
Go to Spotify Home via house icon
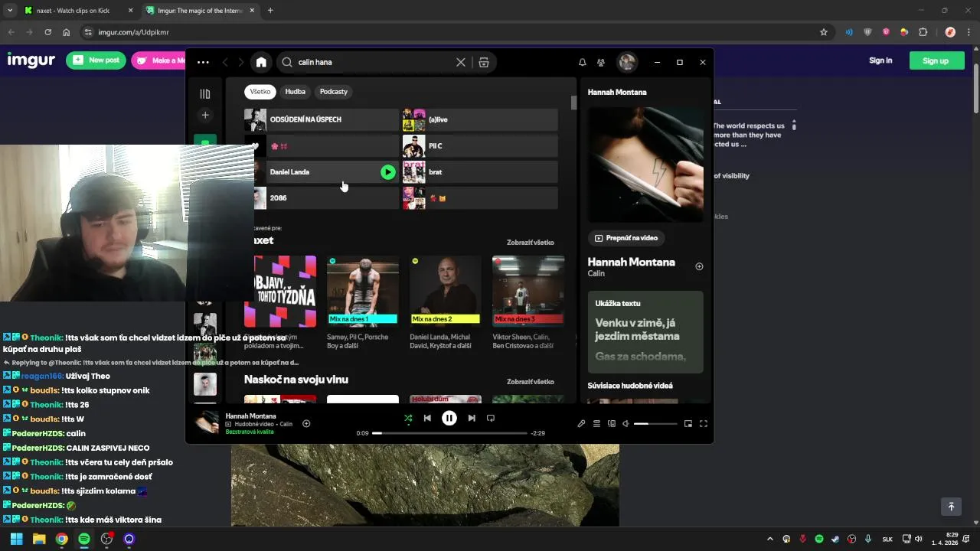pos(261,62)
